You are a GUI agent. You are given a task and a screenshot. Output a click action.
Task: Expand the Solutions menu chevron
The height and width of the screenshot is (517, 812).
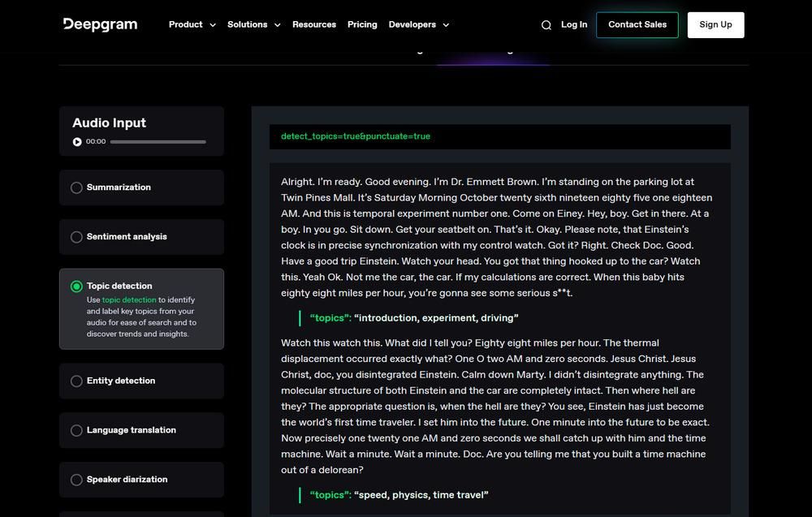(x=277, y=25)
